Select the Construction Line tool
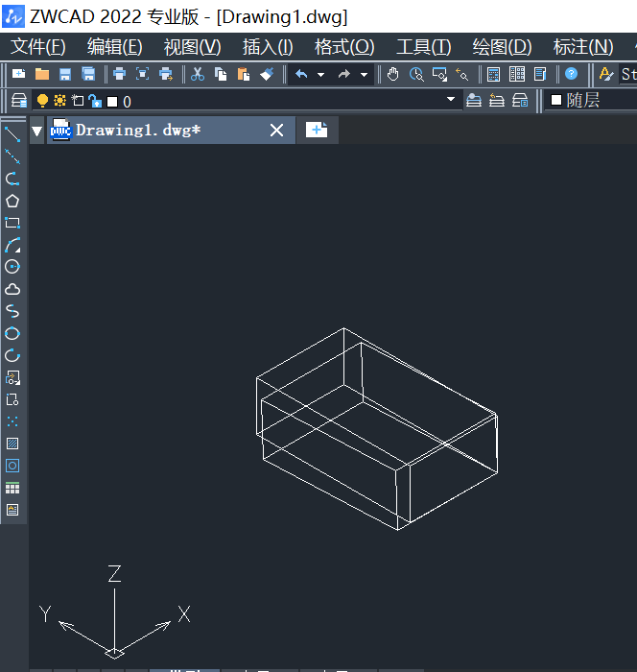Screen dimensions: 637x672 pos(12,156)
